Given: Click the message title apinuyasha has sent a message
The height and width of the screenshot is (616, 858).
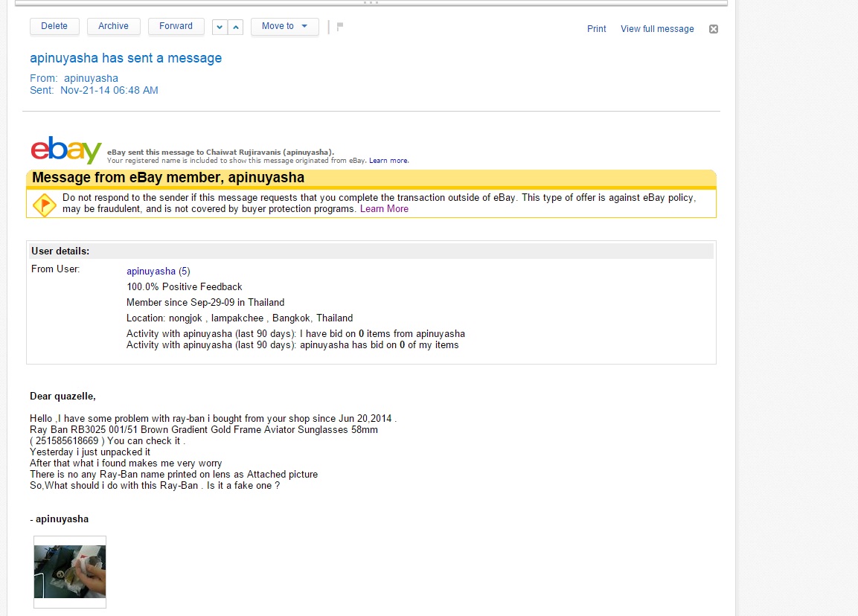Looking at the screenshot, I should (x=126, y=58).
